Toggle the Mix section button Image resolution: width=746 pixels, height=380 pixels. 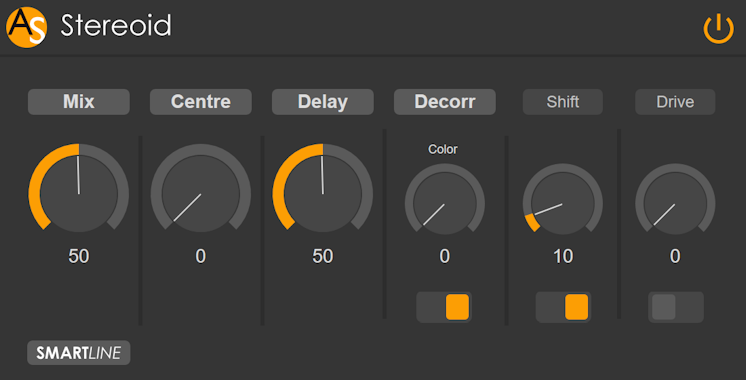coord(79,102)
